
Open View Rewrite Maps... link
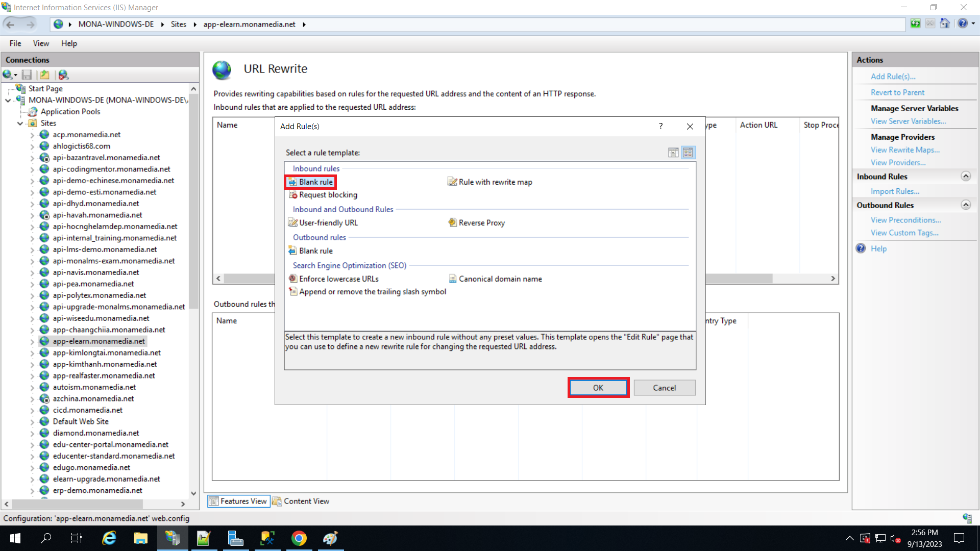click(x=905, y=149)
